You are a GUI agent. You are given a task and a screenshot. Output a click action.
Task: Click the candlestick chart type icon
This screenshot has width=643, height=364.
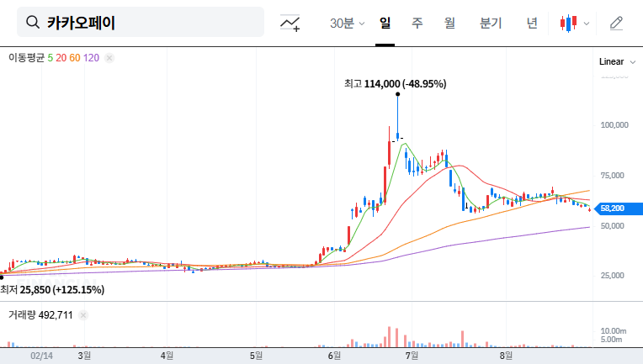pyautogui.click(x=568, y=24)
